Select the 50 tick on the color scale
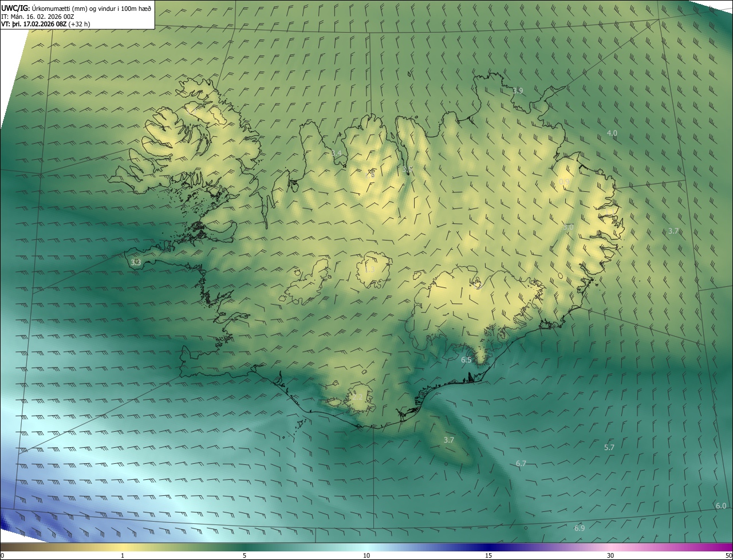The image size is (733, 560). click(x=728, y=555)
